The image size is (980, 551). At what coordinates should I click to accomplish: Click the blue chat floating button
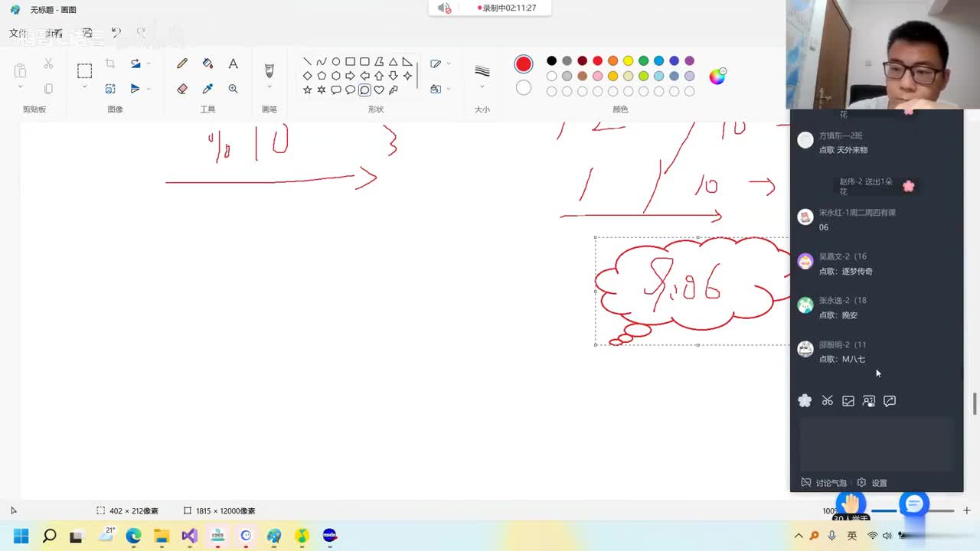914,504
